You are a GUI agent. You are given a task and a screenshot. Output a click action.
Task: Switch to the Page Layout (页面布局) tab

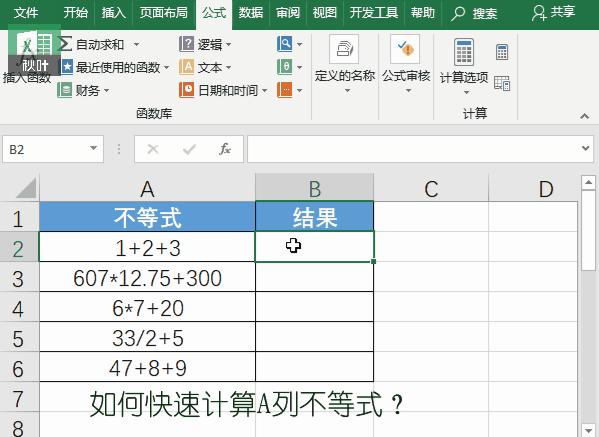164,13
